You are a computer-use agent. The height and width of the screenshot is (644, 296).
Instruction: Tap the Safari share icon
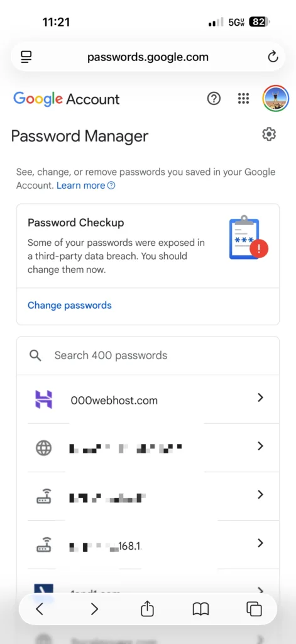147,609
